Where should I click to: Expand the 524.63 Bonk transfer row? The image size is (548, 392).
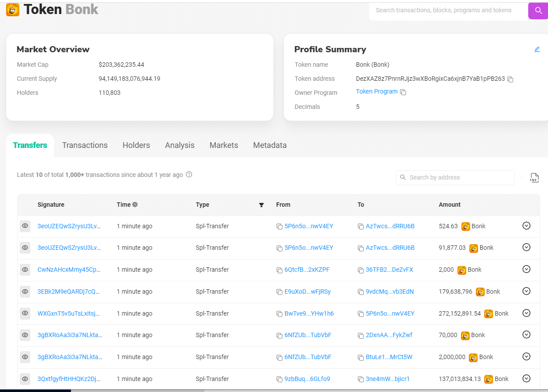526,226
